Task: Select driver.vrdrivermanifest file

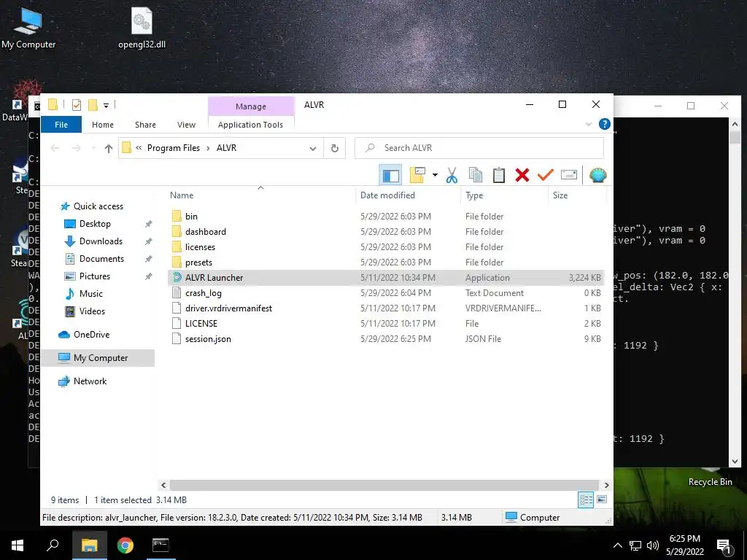Action: [386, 308]
